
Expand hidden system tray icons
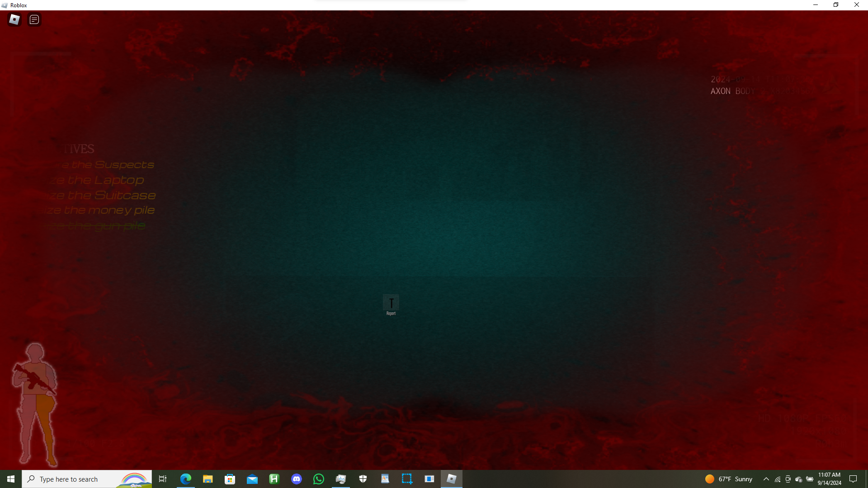tap(766, 479)
